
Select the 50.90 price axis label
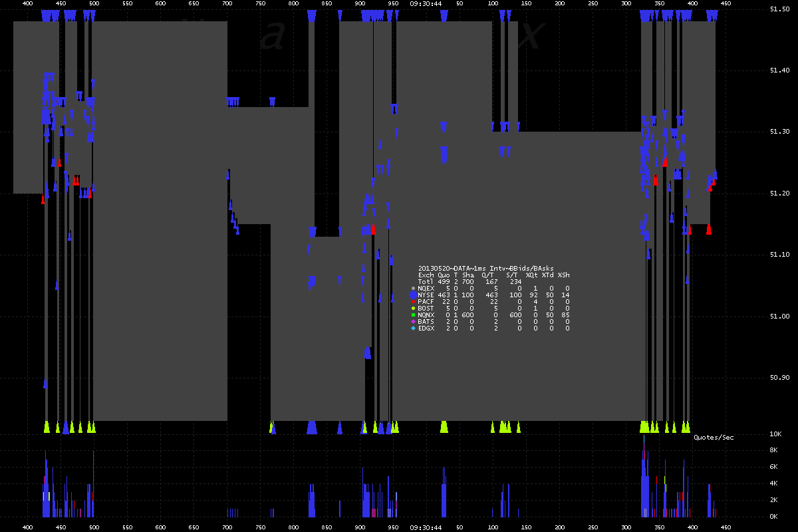click(779, 378)
